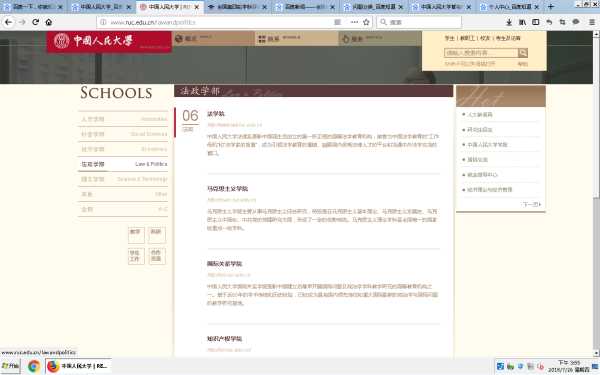600x375 pixels.
Task: Open the 马克思主义学院 heading link
Action: [x=227, y=189]
